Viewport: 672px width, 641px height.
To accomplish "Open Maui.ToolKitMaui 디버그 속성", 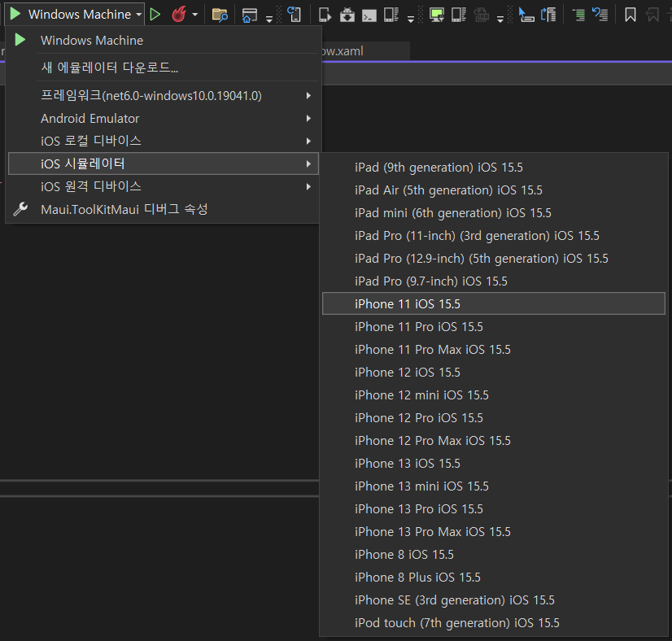I will click(163, 210).
